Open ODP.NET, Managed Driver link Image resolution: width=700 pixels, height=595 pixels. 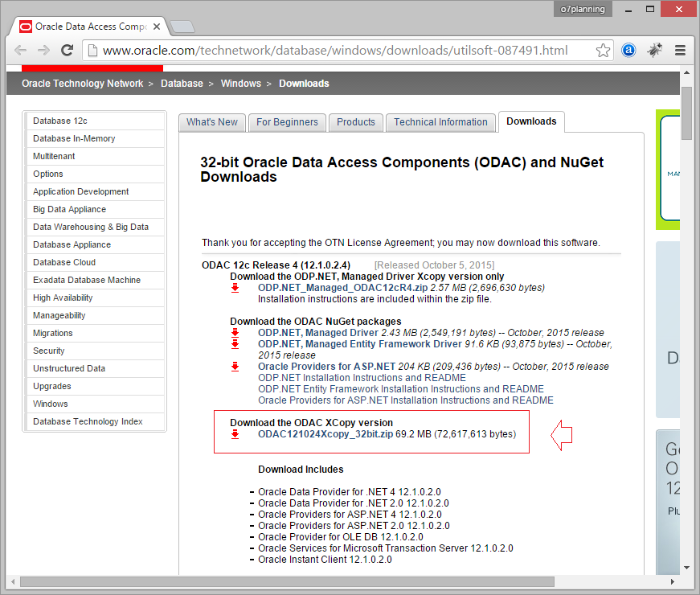318,333
